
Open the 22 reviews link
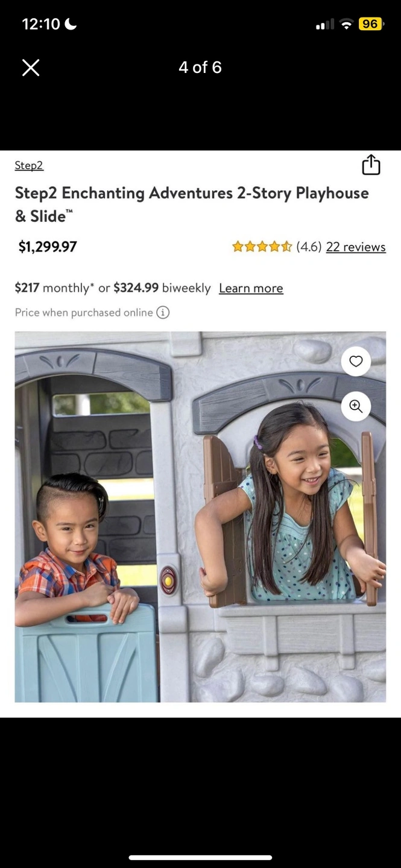coord(356,247)
